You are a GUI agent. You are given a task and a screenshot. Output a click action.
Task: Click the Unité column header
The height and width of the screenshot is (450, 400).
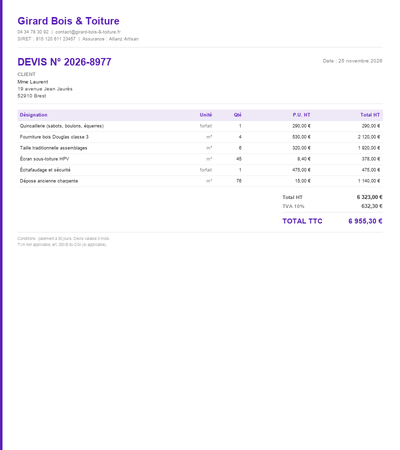(206, 115)
